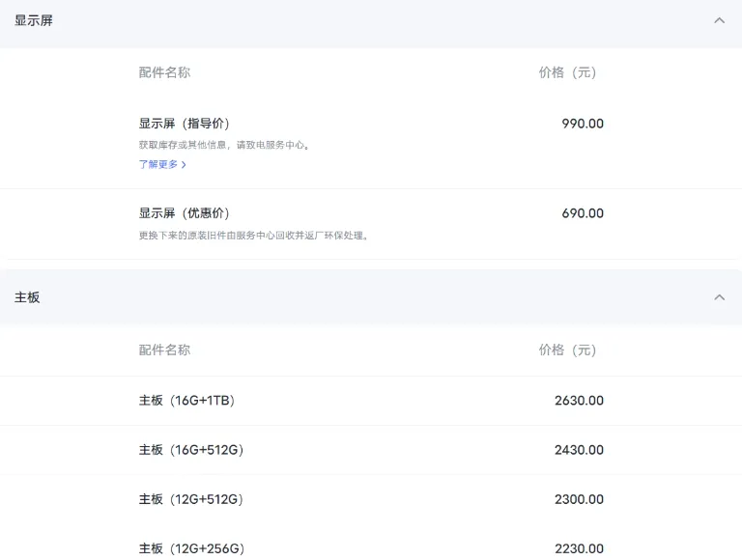Collapse the 主板 section chevron
The height and width of the screenshot is (560, 742).
tap(719, 297)
